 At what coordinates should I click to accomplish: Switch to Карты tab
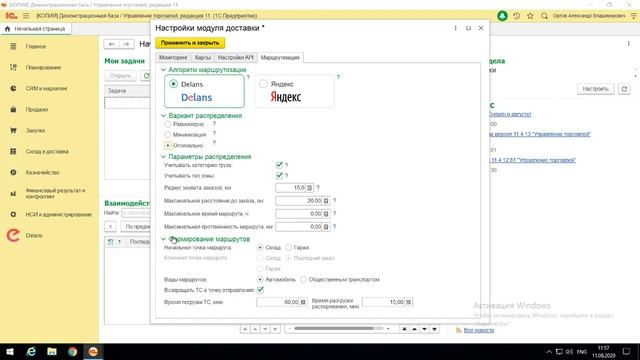[202, 58]
